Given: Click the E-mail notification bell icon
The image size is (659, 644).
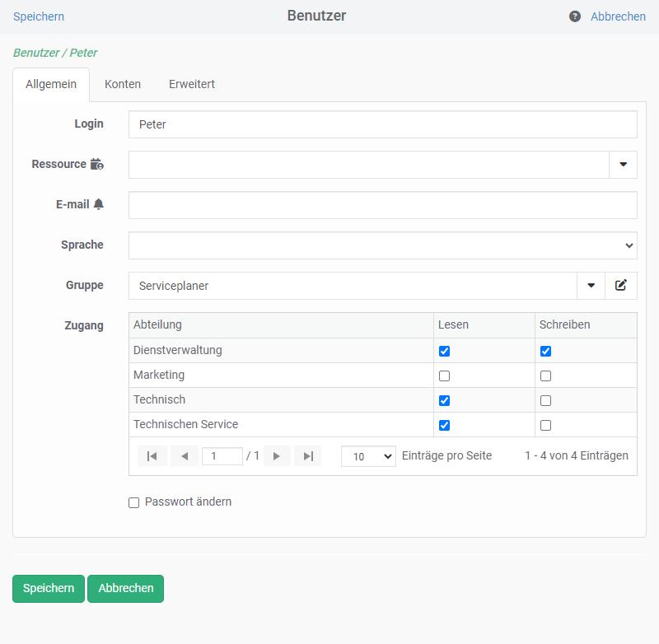Looking at the screenshot, I should coord(99,204).
